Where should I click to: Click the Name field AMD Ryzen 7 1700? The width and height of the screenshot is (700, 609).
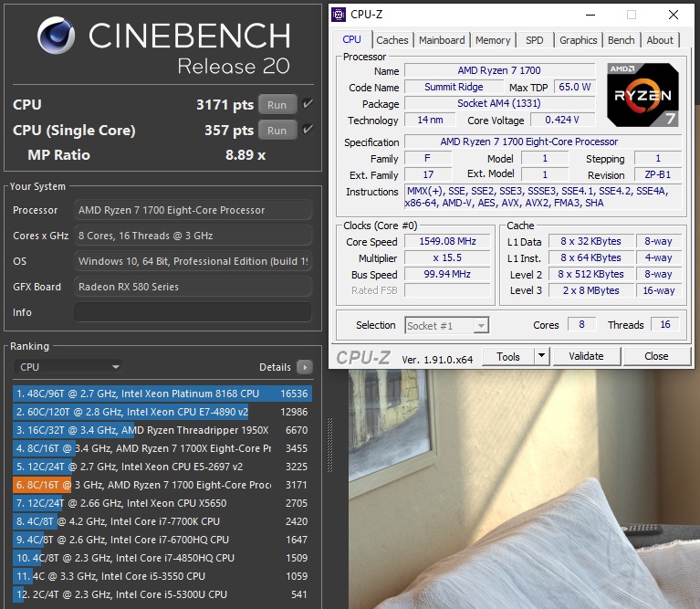499,70
